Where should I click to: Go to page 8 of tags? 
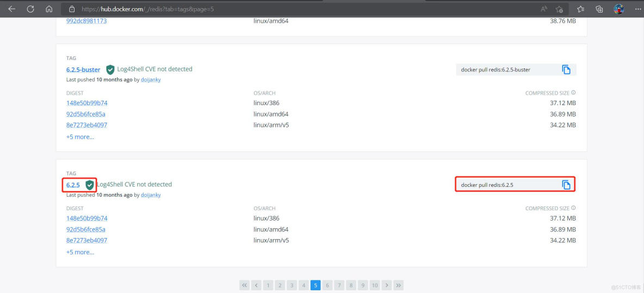coord(351,285)
